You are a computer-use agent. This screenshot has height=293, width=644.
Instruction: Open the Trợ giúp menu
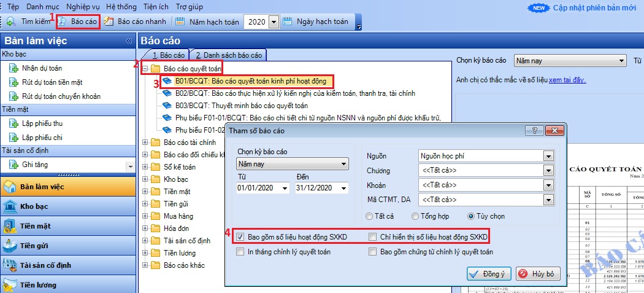tap(189, 7)
